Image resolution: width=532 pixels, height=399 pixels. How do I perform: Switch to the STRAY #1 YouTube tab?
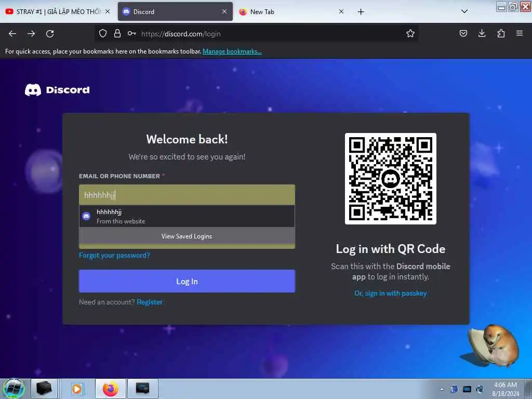tap(54, 11)
